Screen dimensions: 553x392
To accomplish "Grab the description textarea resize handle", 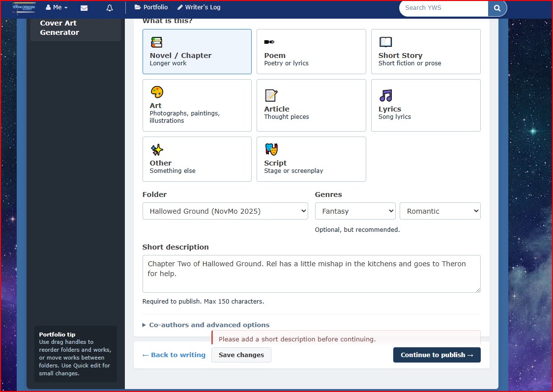I will click(x=477, y=290).
